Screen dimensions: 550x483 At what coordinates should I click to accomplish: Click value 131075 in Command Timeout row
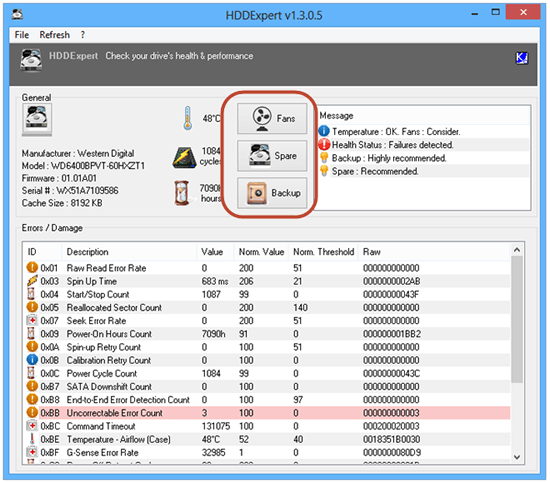point(216,426)
